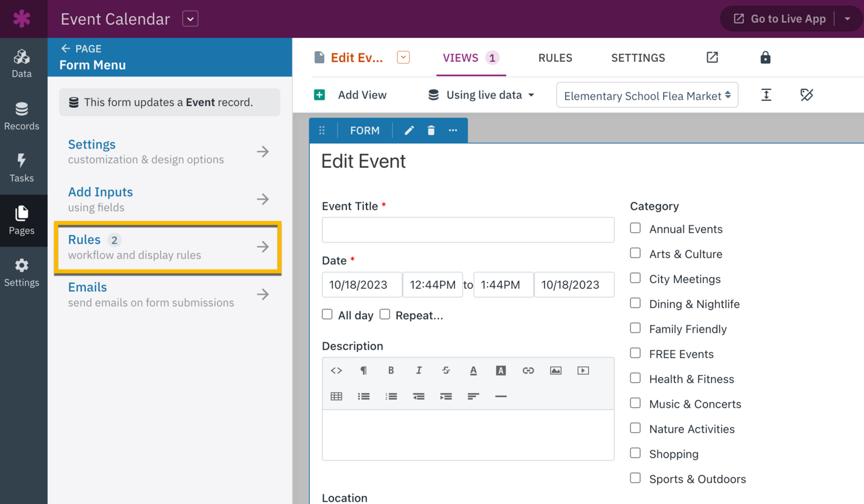This screenshot has width=864, height=504.
Task: Click the insert image icon in Description editor
Action: [555, 370]
